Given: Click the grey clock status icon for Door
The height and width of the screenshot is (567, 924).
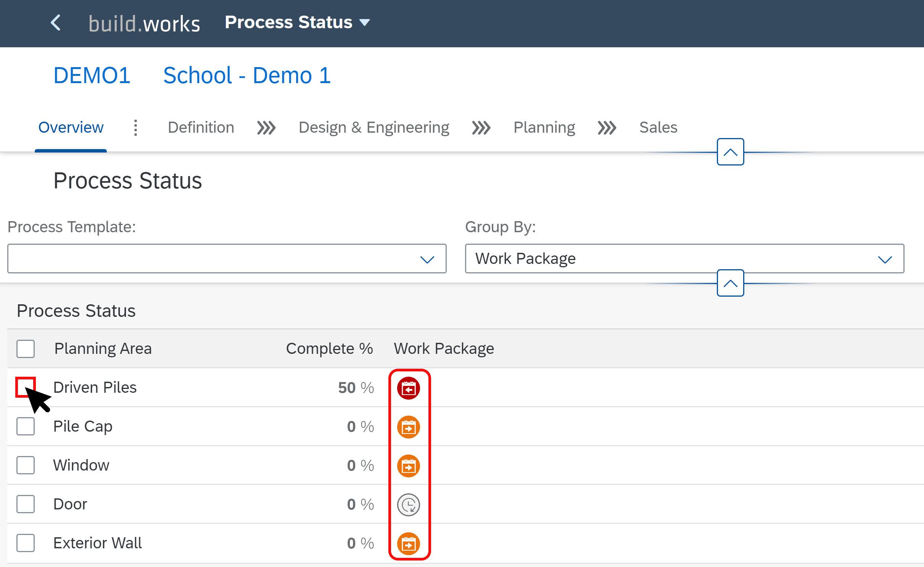Looking at the screenshot, I should coord(409,505).
